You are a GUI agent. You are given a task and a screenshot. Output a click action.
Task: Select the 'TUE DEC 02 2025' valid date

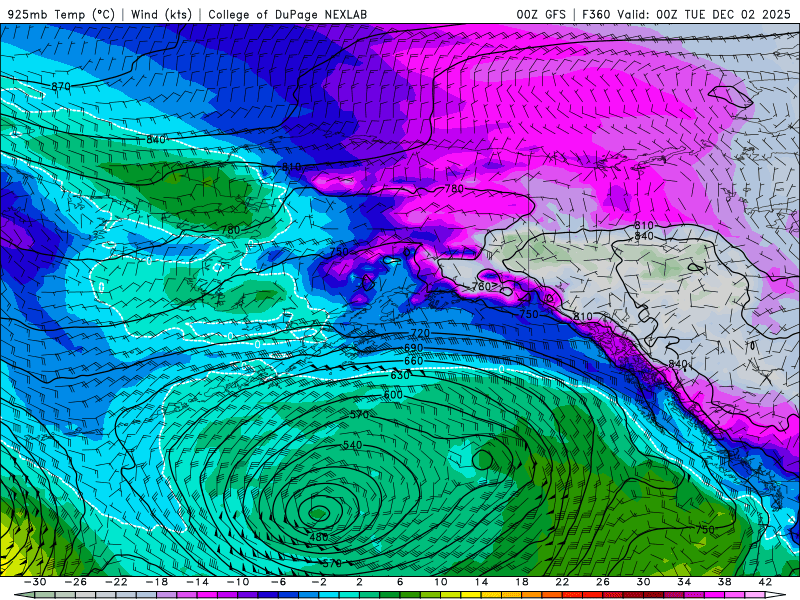click(x=737, y=15)
